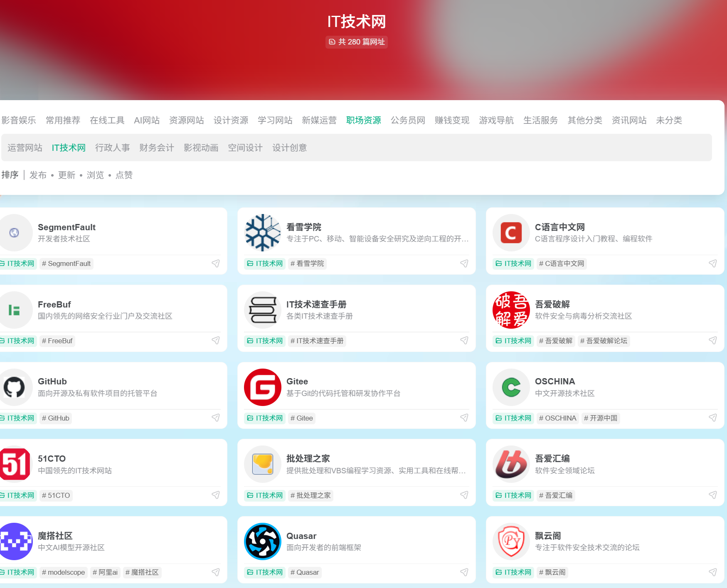Screen dimensions: 727x588
Task: Click the 魔搭社区 purple logo icon
Action: click(x=15, y=541)
